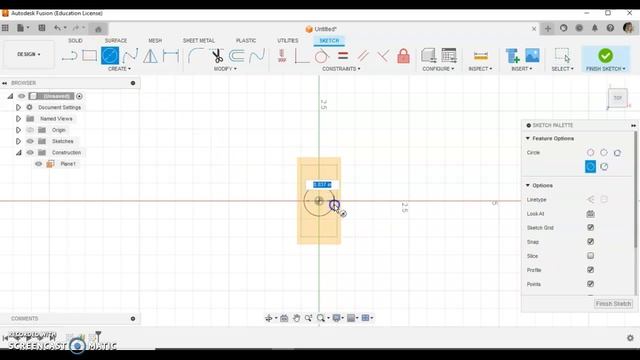Image resolution: width=640 pixels, height=360 pixels.
Task: Click the Insert Canvas image icon
Action: point(532,56)
